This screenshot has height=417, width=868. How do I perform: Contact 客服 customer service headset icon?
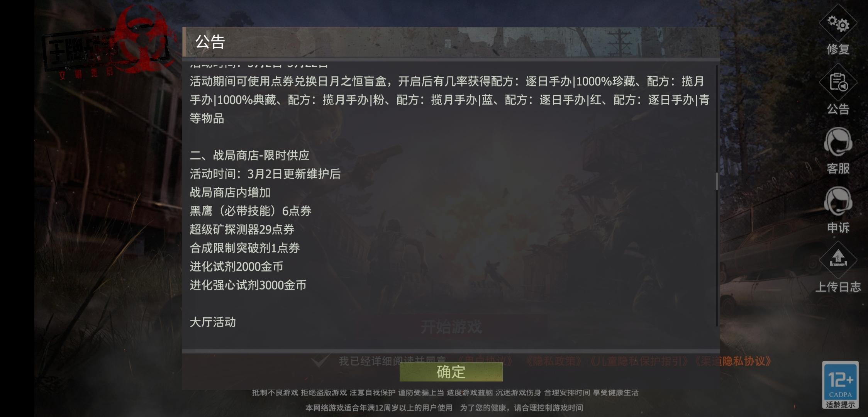click(x=838, y=142)
